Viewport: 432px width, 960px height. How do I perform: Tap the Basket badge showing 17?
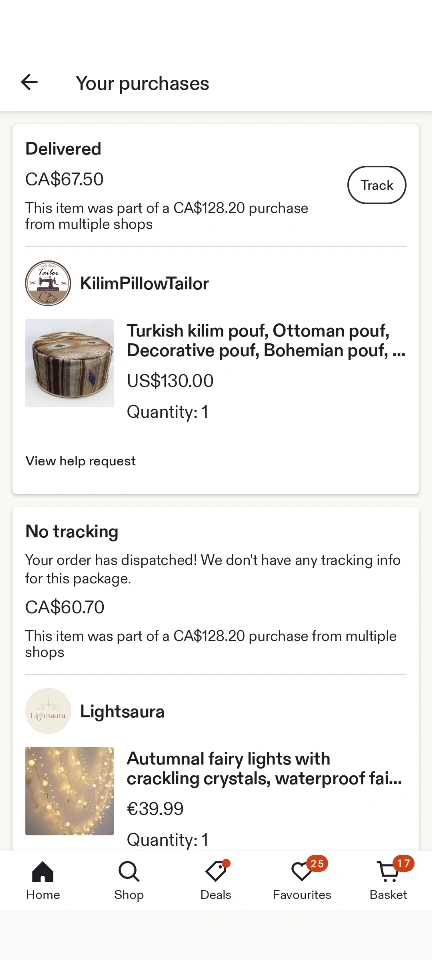[403, 863]
